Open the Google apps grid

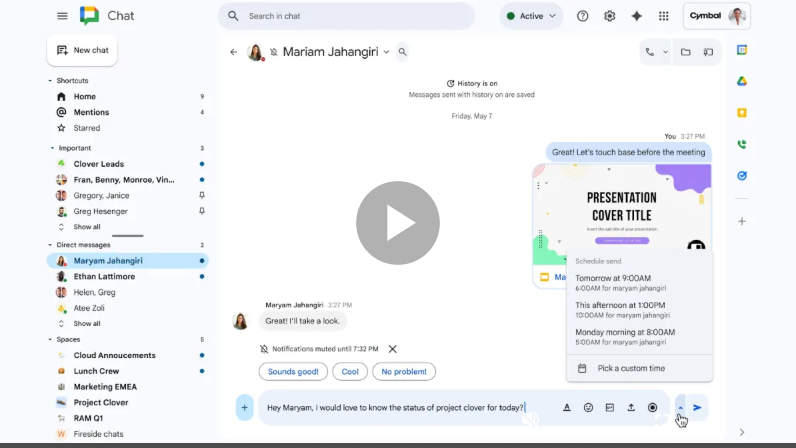click(x=664, y=16)
